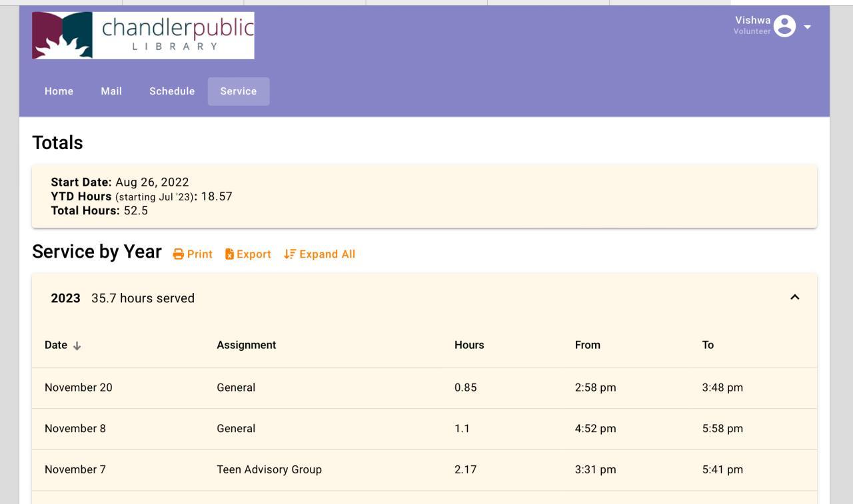The image size is (853, 504).
Task: Click the Teen Advisory Group assignment
Action: [269, 469]
